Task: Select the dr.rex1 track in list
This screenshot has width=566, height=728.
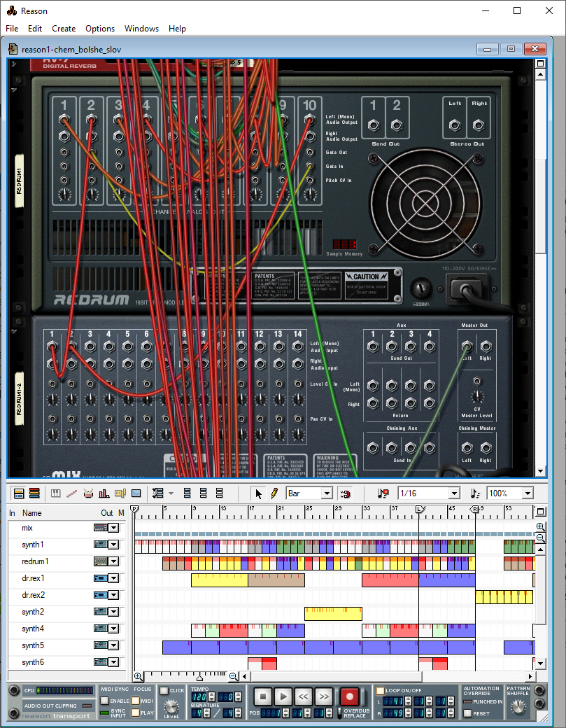Action: click(34, 578)
